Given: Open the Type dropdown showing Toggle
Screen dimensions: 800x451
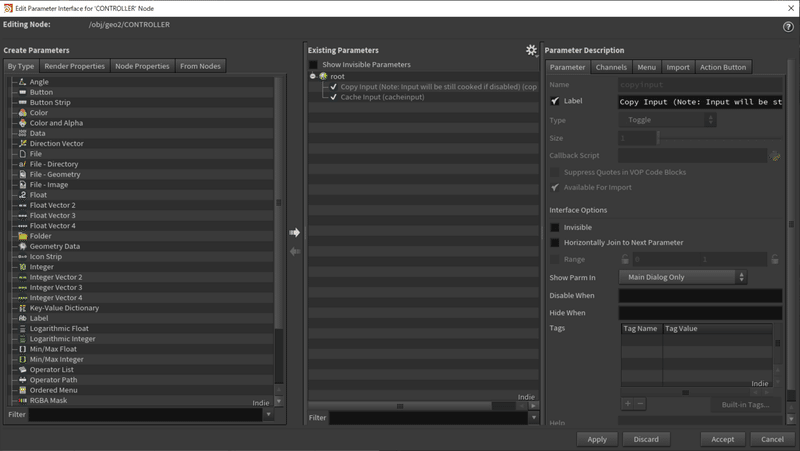Looking at the screenshot, I should coord(668,120).
